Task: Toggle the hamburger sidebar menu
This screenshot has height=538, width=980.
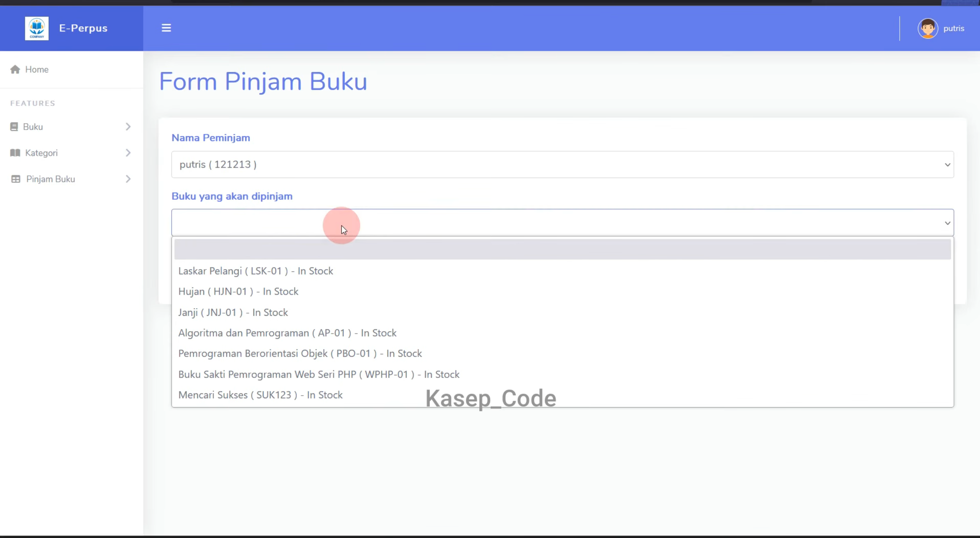Action: 166,28
